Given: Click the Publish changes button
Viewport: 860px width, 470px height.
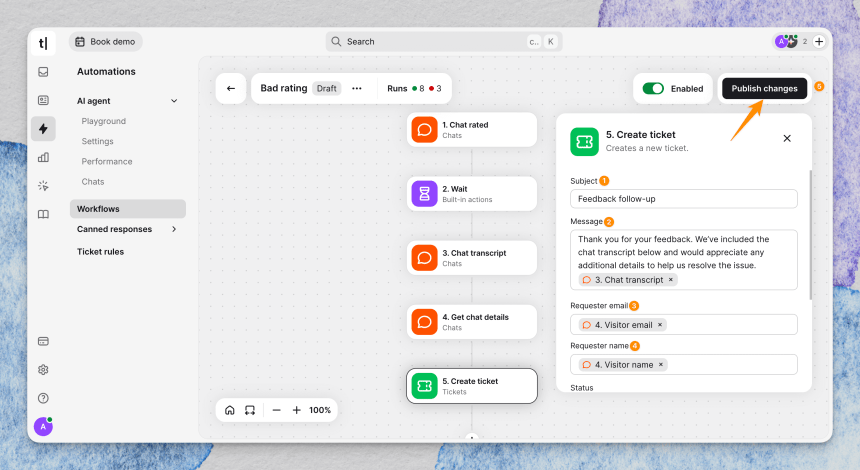Looking at the screenshot, I should 765,88.
